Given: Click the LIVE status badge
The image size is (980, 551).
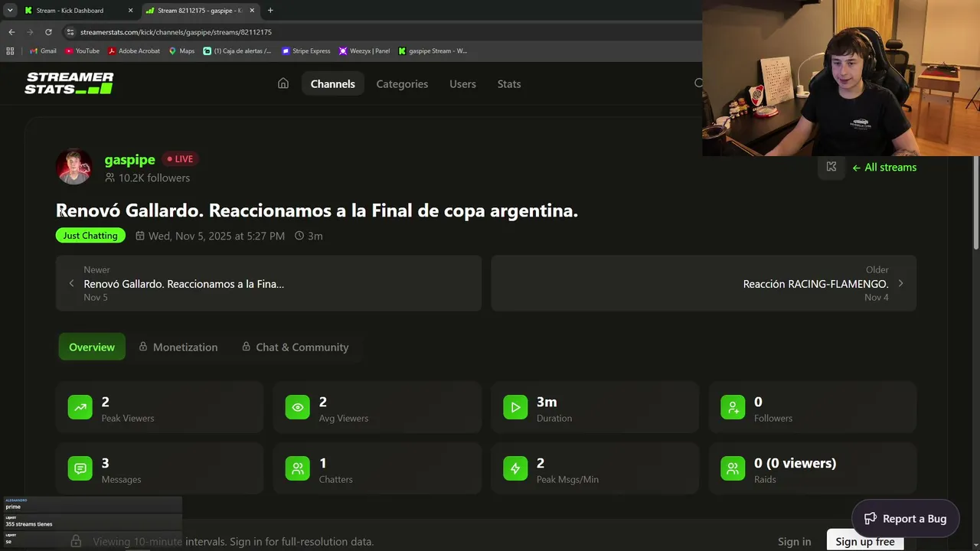Looking at the screenshot, I should pos(181,159).
